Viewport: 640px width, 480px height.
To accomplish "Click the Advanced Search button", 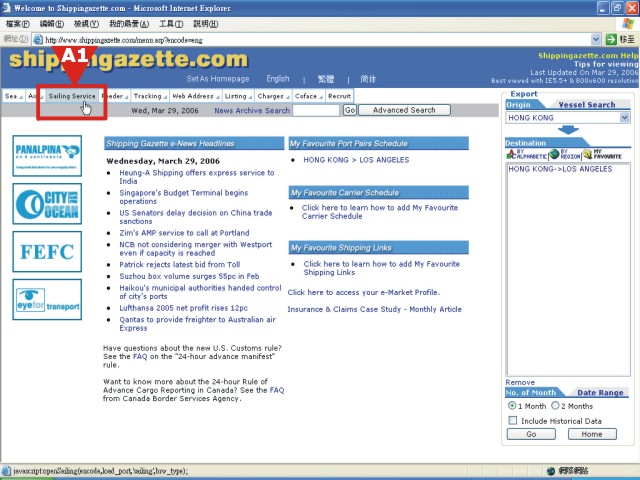I will (x=404, y=110).
